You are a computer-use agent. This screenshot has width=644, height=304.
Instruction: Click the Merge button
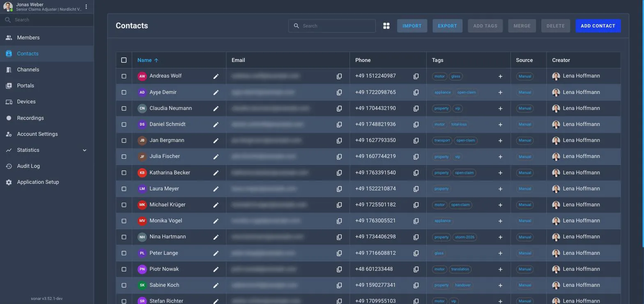(x=522, y=26)
